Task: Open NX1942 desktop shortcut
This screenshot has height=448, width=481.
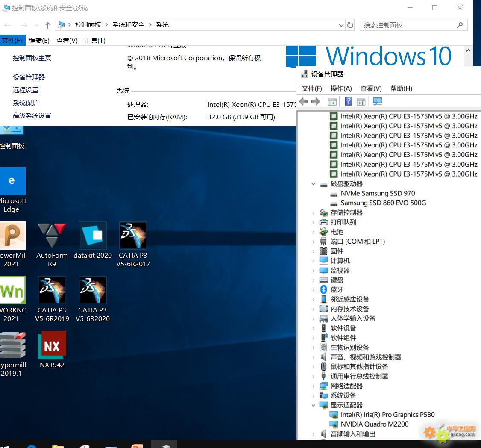Action: (52, 350)
